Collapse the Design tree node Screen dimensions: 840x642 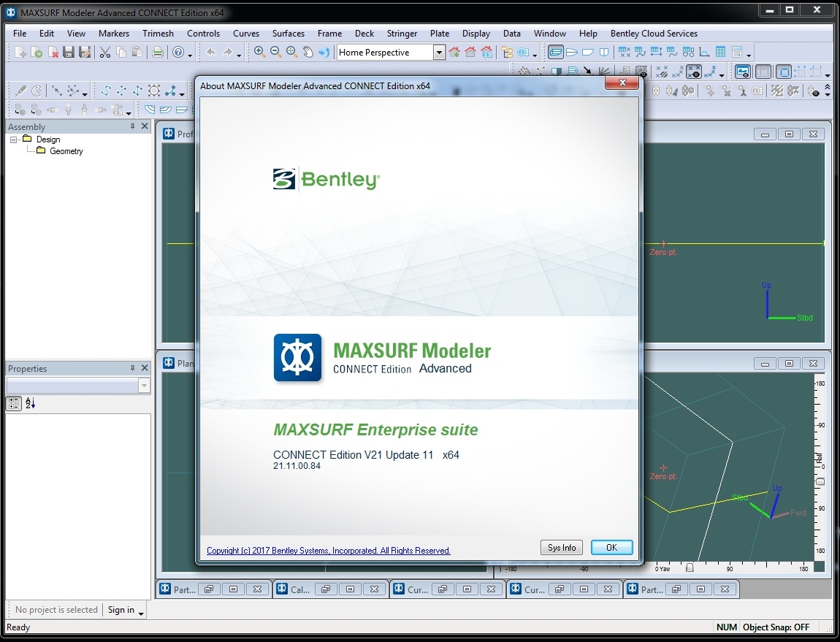click(x=13, y=140)
